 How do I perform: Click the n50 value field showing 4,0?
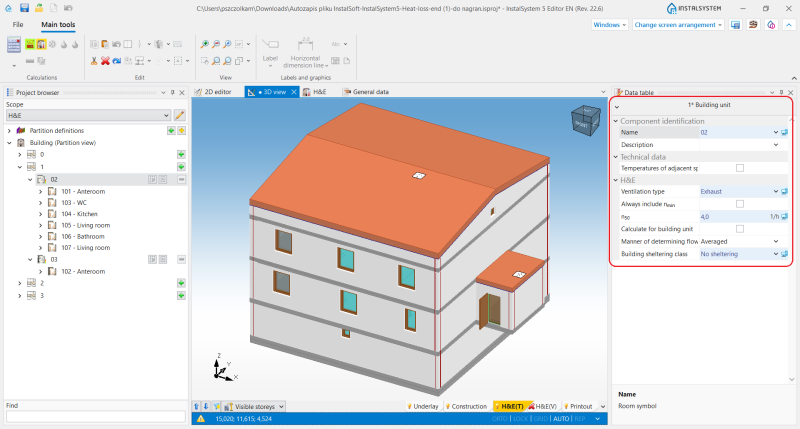point(734,217)
